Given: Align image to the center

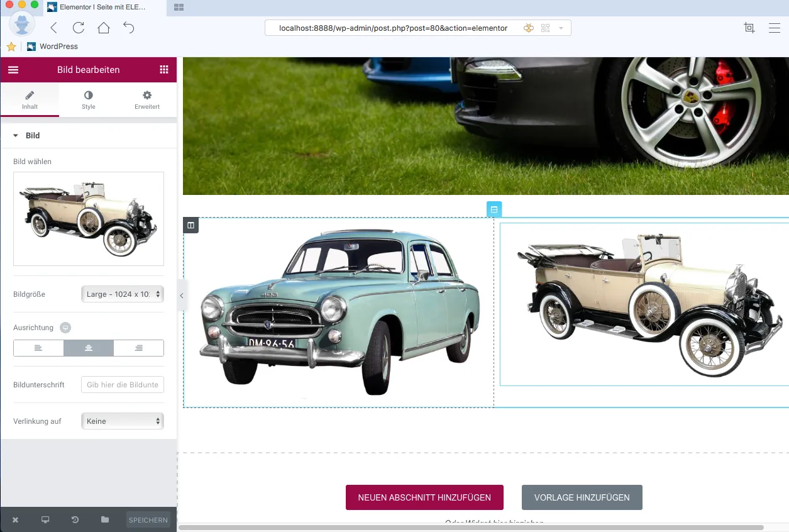Looking at the screenshot, I should tap(89, 348).
